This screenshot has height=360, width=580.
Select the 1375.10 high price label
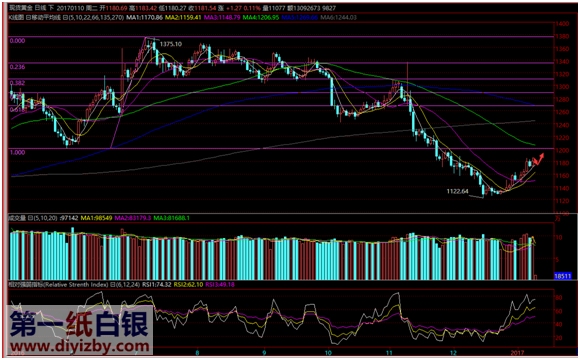pyautogui.click(x=171, y=44)
